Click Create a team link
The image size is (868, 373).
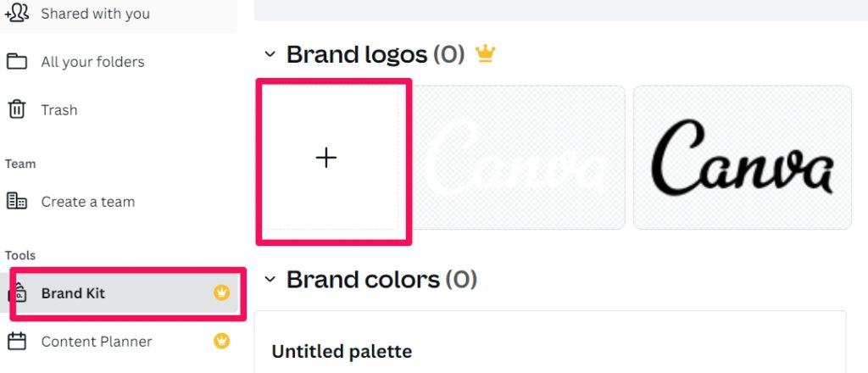[x=88, y=202]
